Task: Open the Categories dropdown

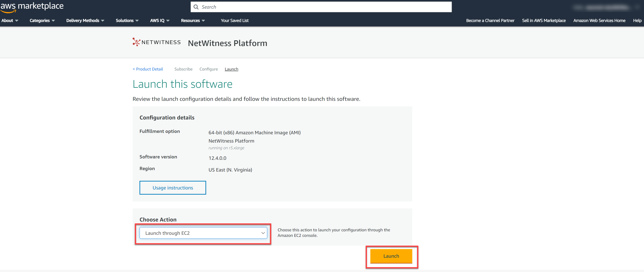Action: pos(42,21)
